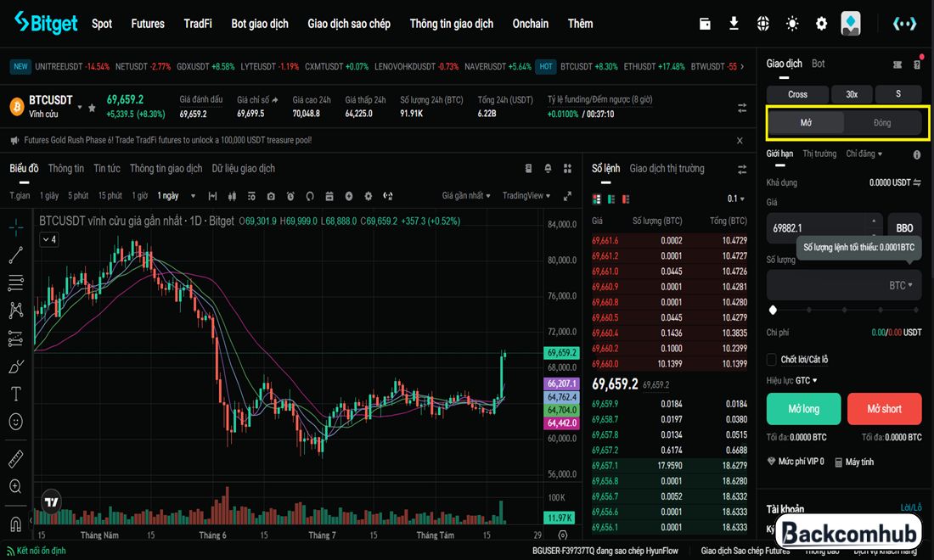The height and width of the screenshot is (560, 934).
Task: Open the Giao dịch sao chép menu
Action: click(x=349, y=24)
